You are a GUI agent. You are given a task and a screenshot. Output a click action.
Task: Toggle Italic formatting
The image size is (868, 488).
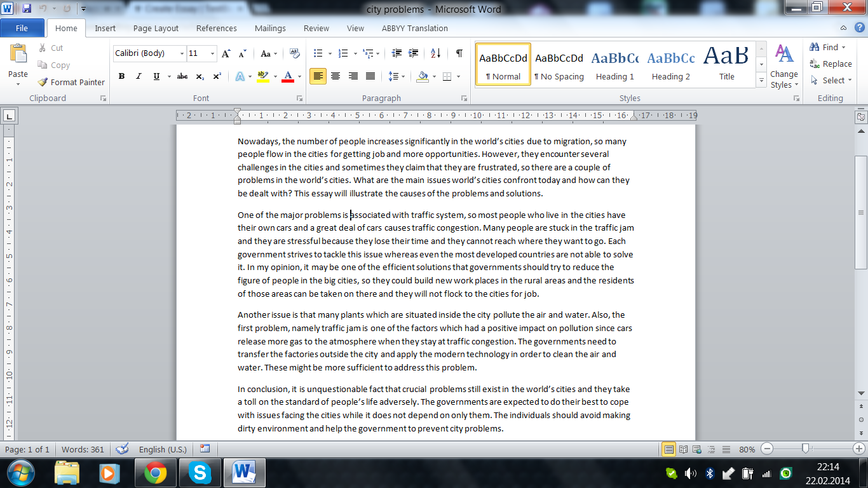[139, 76]
